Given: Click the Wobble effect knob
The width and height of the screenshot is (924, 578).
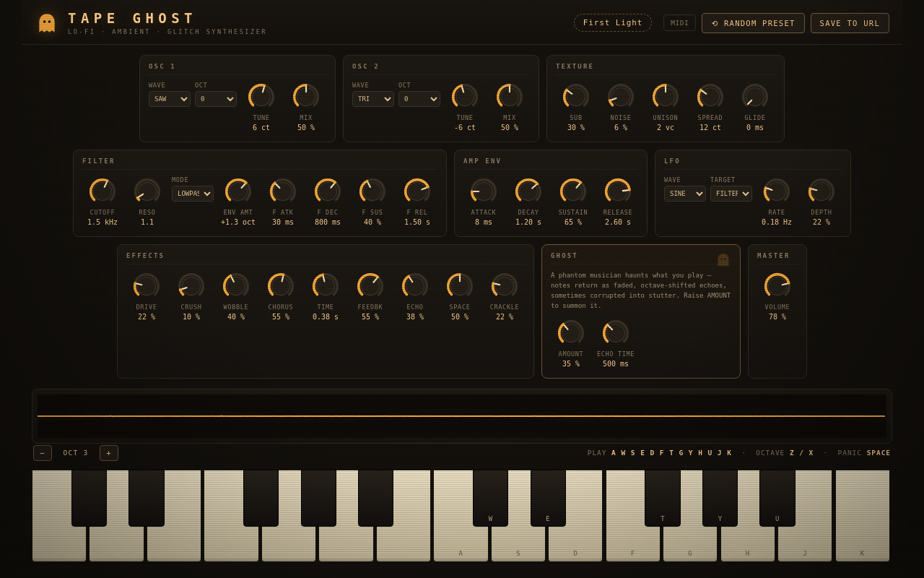Looking at the screenshot, I should [236, 286].
